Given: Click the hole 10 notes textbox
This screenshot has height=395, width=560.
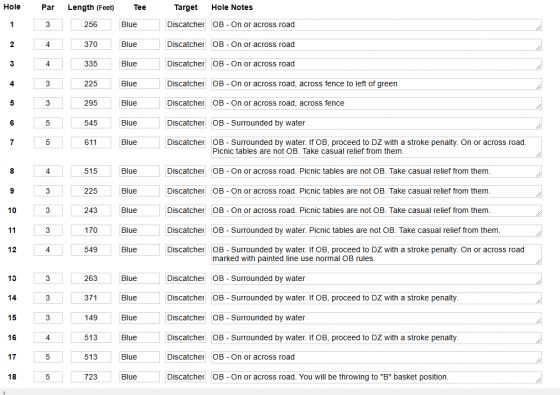Looking at the screenshot, I should pos(376,211).
